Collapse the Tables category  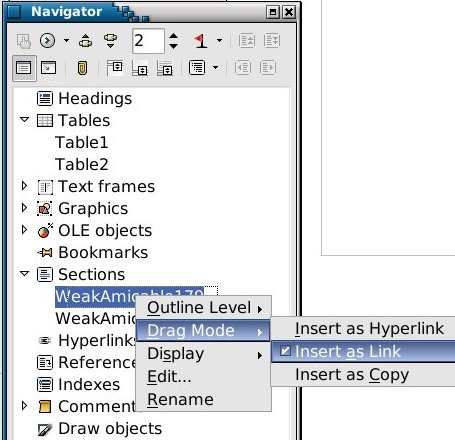24,119
